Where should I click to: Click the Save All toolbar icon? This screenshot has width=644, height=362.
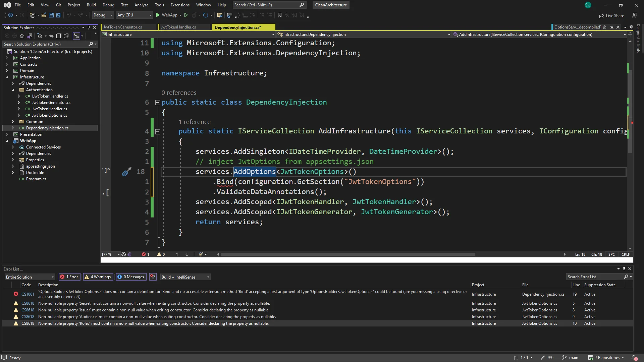click(58, 15)
